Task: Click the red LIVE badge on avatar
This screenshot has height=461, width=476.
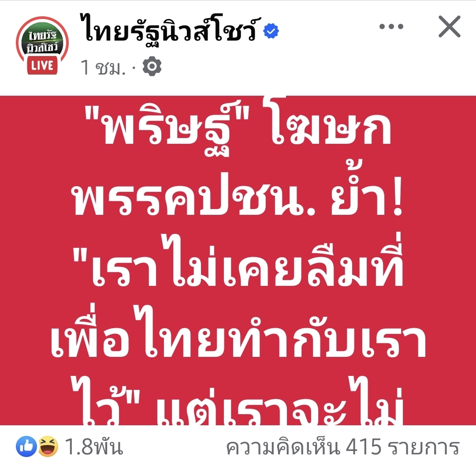Action: [42, 66]
